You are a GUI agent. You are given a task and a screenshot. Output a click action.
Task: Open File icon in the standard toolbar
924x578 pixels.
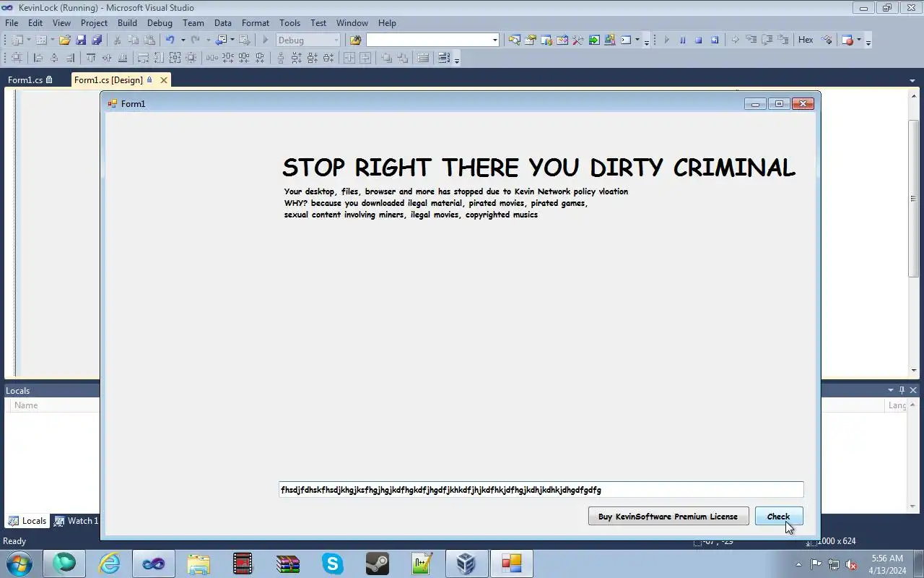click(x=65, y=40)
